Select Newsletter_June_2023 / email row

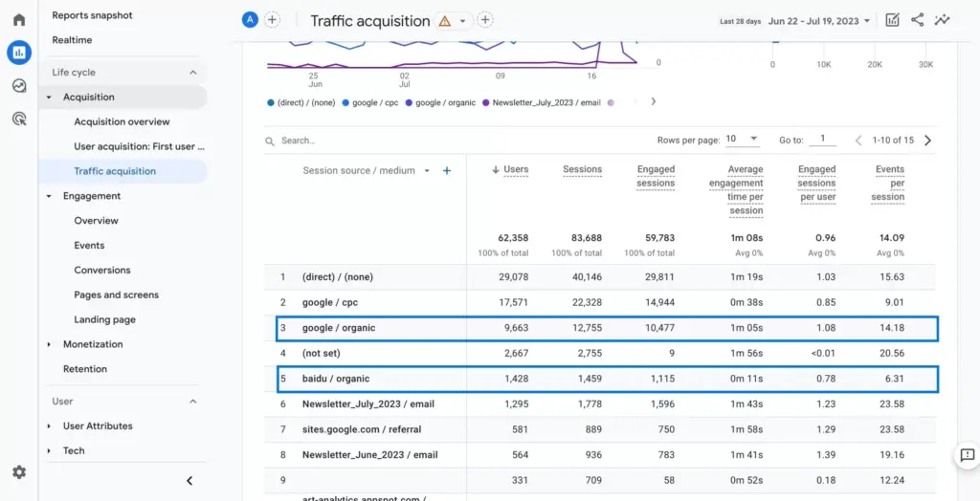[x=600, y=455]
